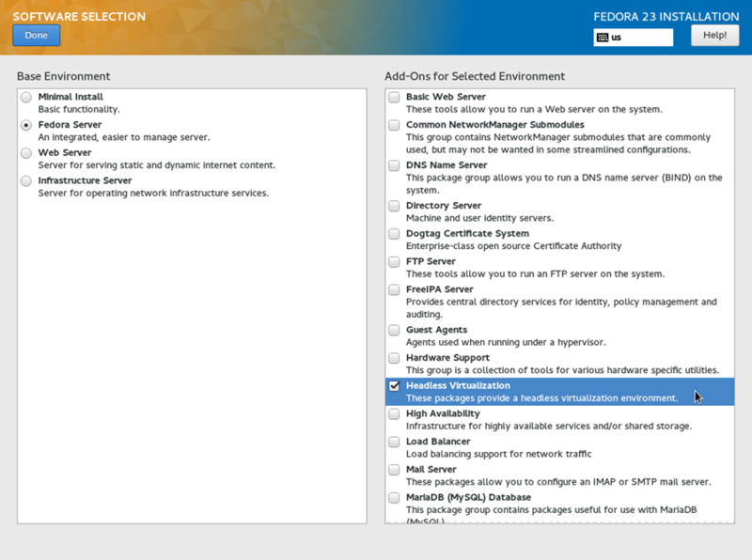Select the Fedora Server base environment
This screenshot has width=752, height=560.
click(26, 125)
